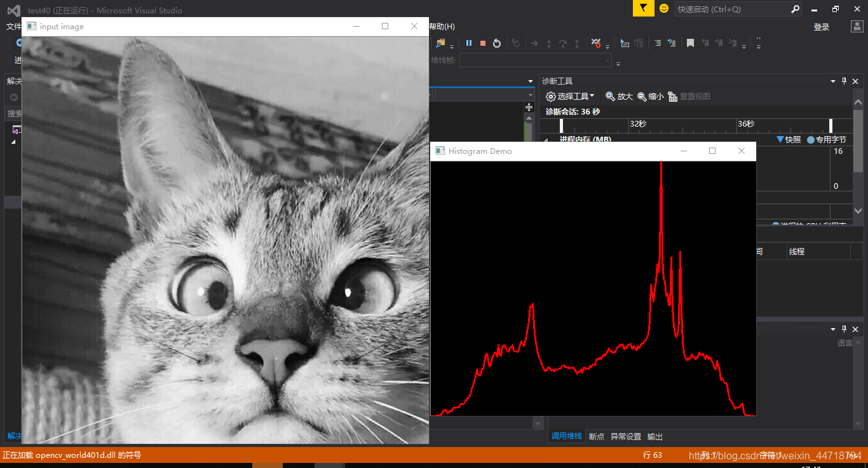Open the 诊断工具 window position dropdown arrow
868x468 pixels.
click(x=833, y=81)
